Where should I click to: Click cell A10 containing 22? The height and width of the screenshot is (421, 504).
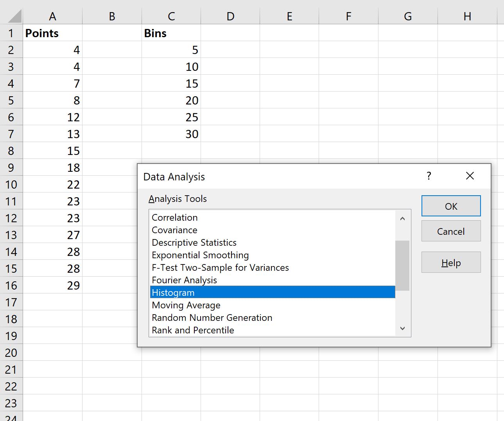pos(52,184)
